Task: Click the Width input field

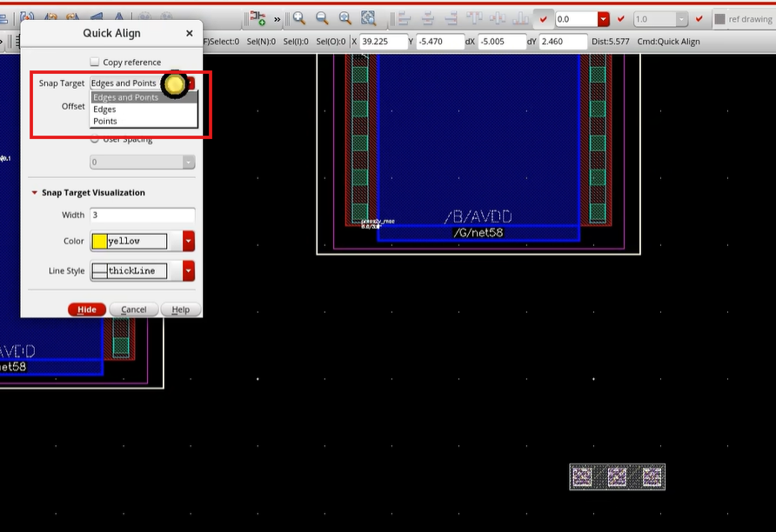Action: pos(143,215)
